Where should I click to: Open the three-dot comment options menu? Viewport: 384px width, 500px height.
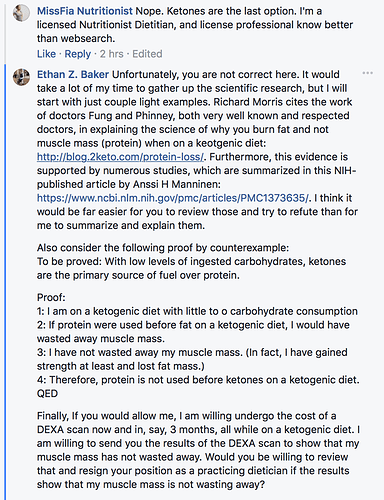coord(367,73)
